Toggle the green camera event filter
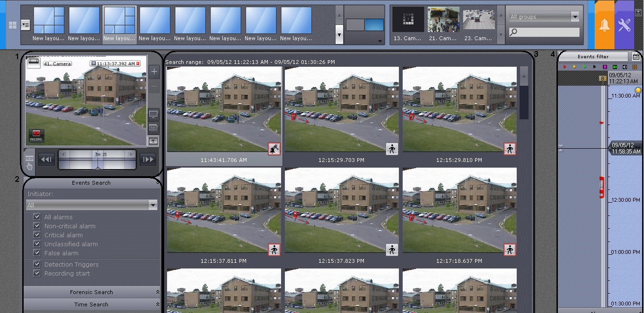The width and height of the screenshot is (644, 313). pos(615,67)
